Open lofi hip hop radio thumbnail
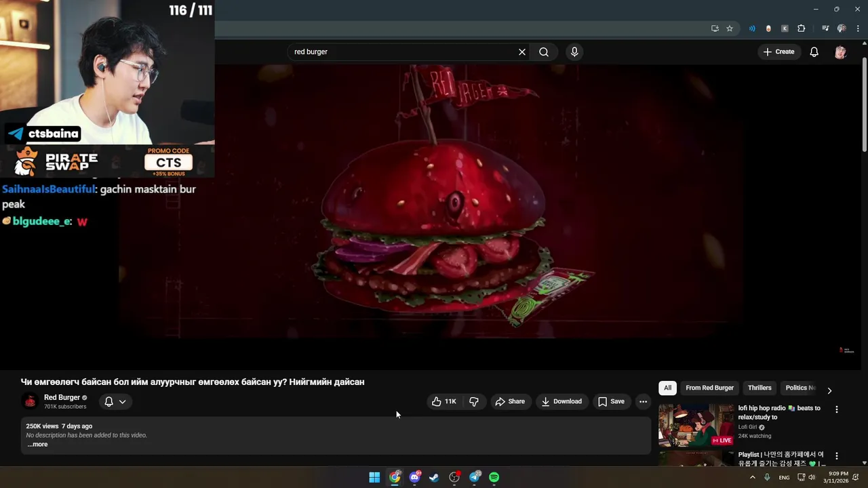Image resolution: width=868 pixels, height=488 pixels. click(x=696, y=425)
